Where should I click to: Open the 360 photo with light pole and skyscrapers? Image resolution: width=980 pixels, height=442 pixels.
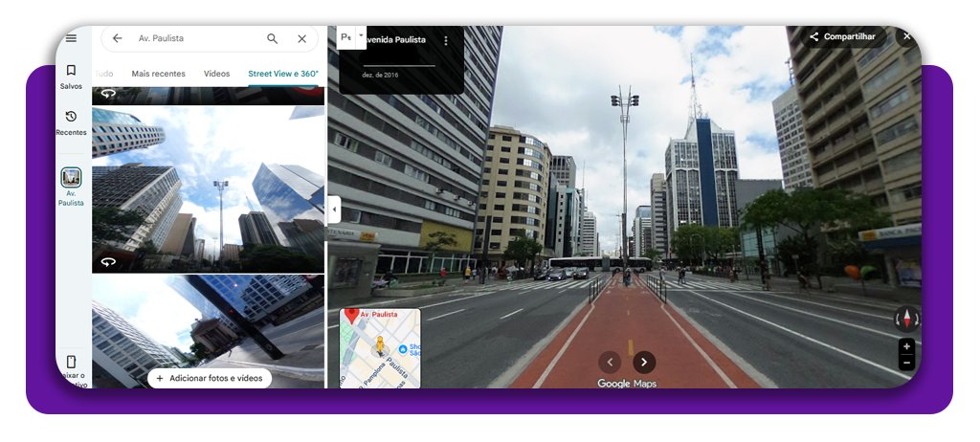(x=208, y=189)
